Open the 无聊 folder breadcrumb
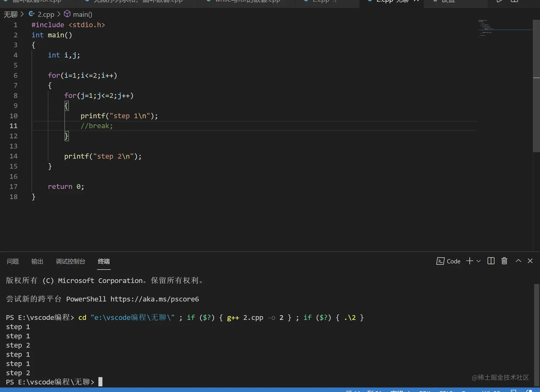 coord(10,14)
